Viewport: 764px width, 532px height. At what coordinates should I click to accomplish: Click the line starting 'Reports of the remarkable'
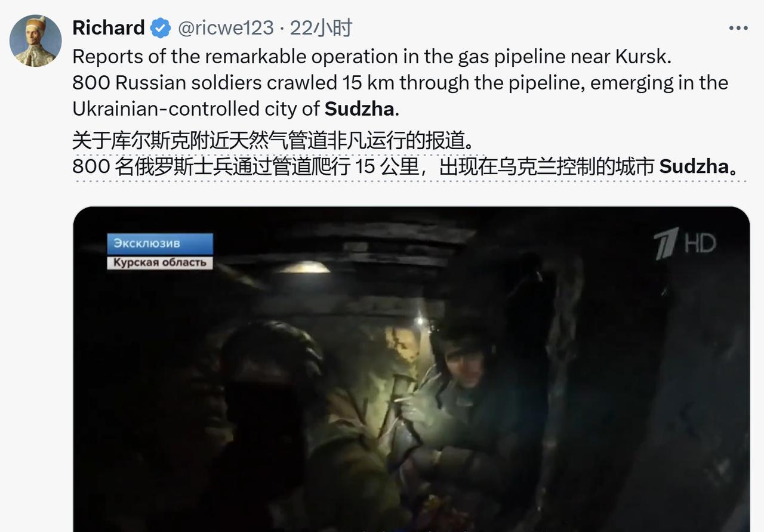point(372,57)
